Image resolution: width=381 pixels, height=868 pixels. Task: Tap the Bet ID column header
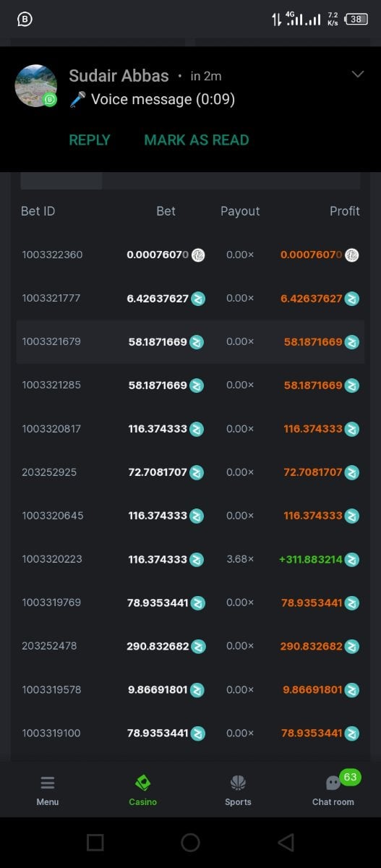(x=38, y=211)
